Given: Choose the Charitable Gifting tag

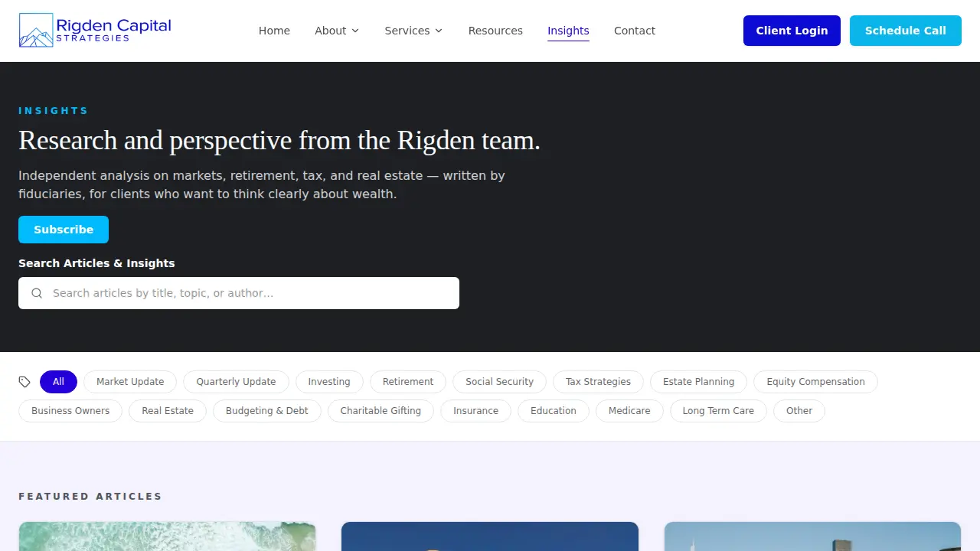Looking at the screenshot, I should tap(381, 411).
